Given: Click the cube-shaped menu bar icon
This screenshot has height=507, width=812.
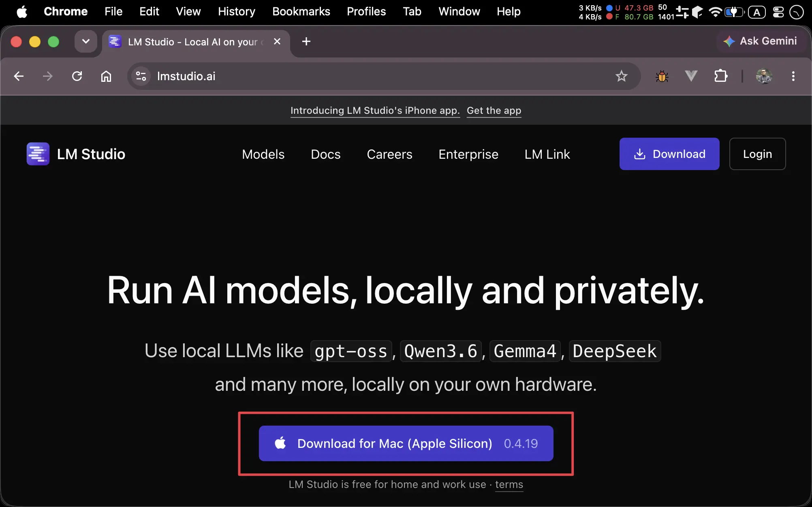Looking at the screenshot, I should (697, 12).
